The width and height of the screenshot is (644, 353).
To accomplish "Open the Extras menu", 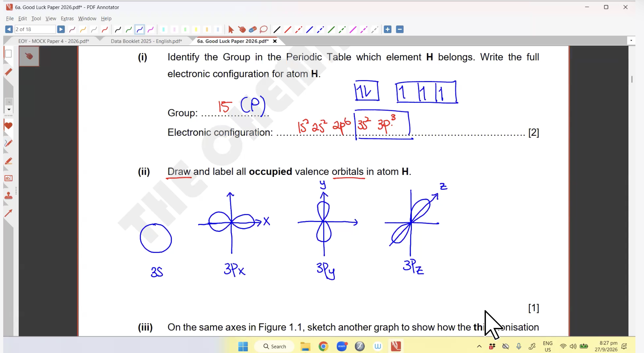I will 67,18.
